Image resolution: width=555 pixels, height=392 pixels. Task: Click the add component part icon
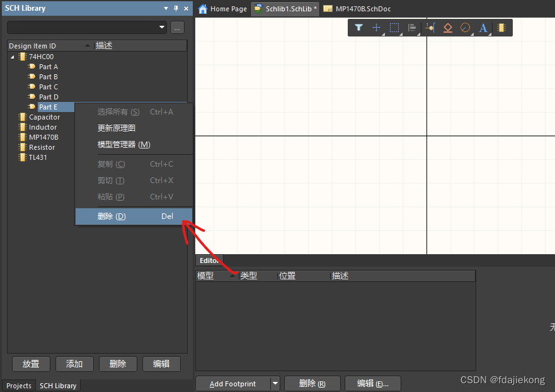(501, 28)
